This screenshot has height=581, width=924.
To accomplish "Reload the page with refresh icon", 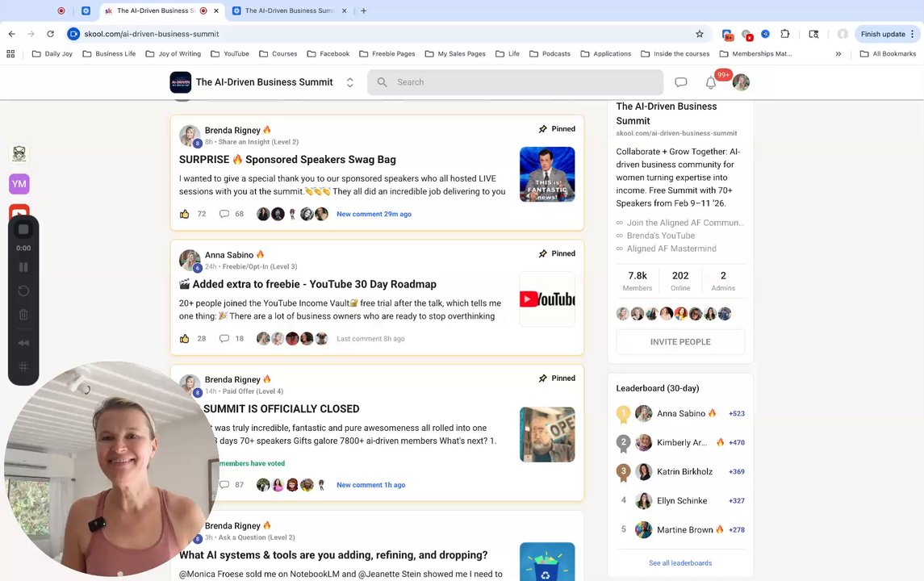I will [51, 34].
